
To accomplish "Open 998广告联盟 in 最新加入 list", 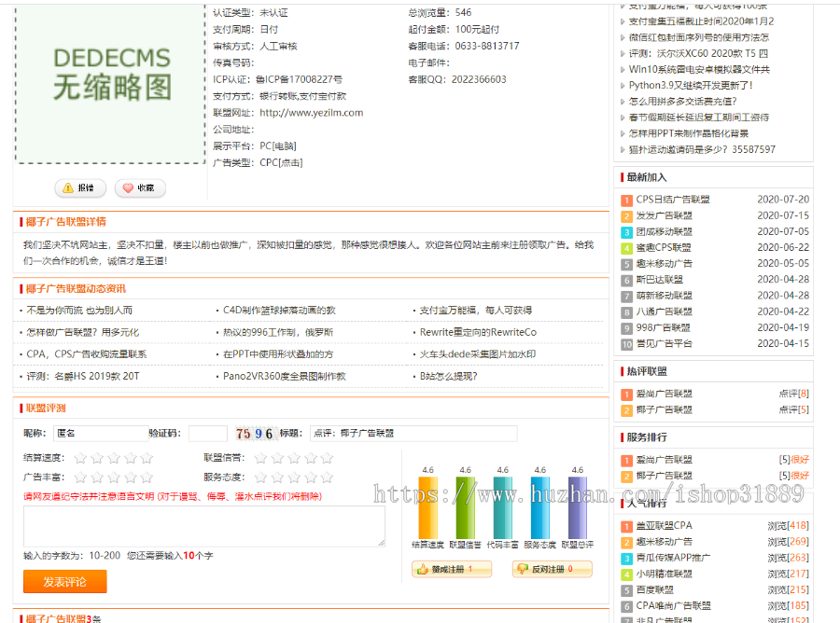I will (x=664, y=327).
